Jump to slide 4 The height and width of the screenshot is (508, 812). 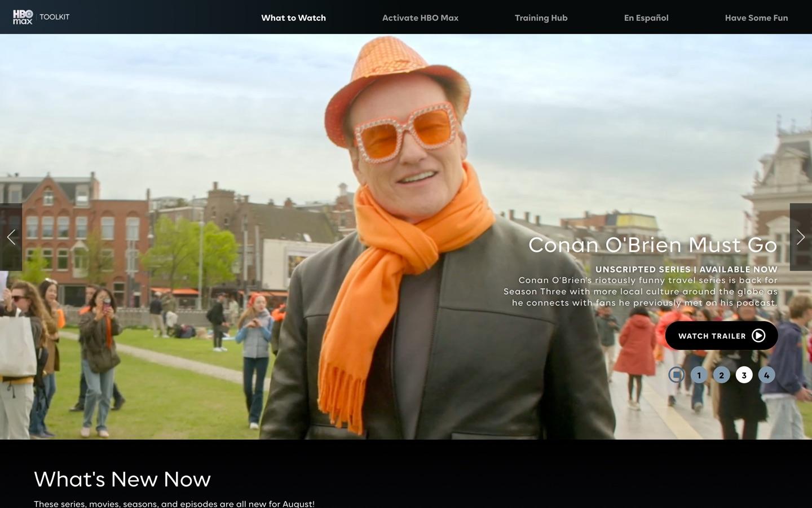pos(766,375)
